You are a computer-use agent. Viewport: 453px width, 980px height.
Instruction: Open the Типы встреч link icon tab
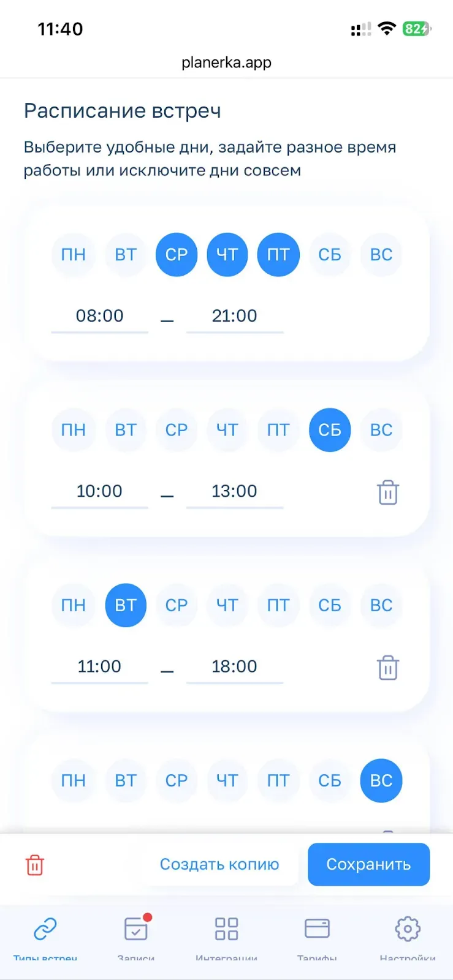coord(45,930)
